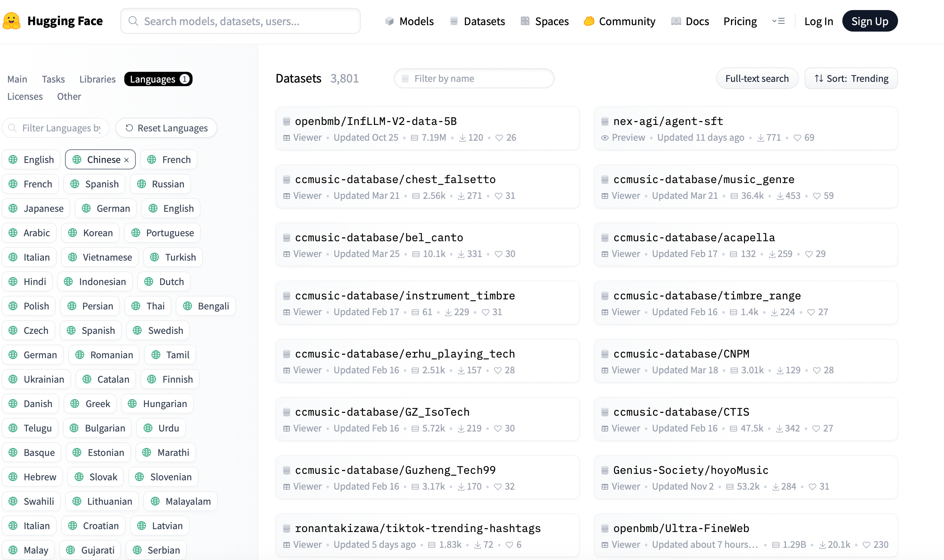This screenshot has height=560, width=944.
Task: Switch to the Main filter tab
Action: point(17,79)
